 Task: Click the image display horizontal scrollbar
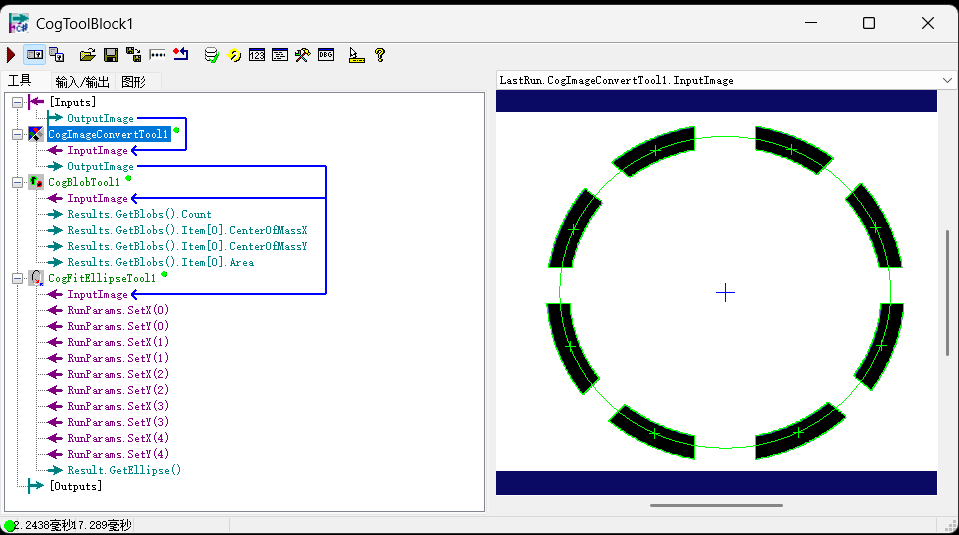point(716,506)
